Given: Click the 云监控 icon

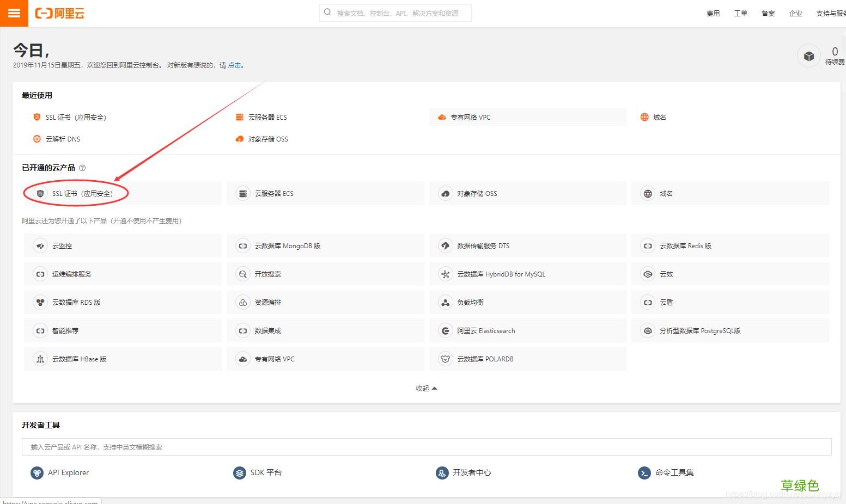Looking at the screenshot, I should tap(40, 245).
